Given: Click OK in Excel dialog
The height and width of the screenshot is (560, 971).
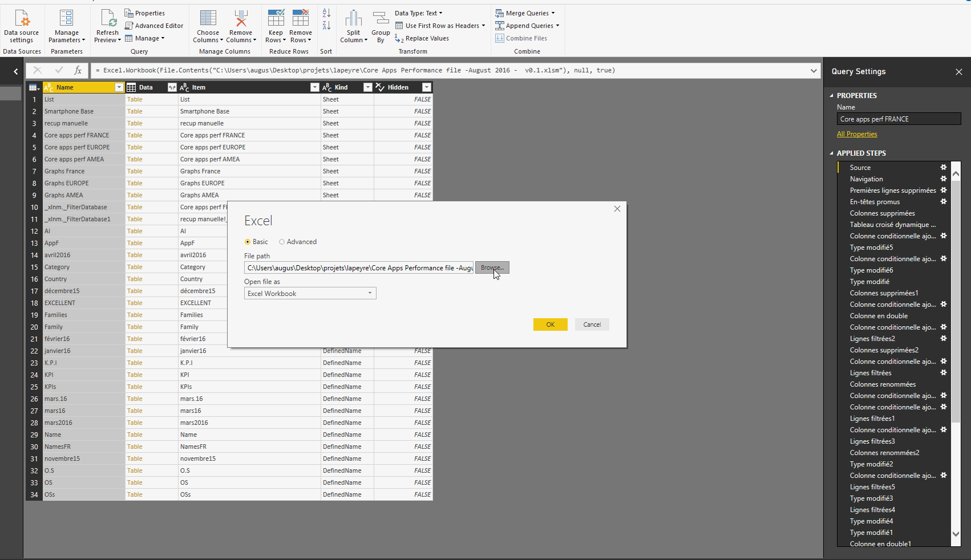Looking at the screenshot, I should 551,324.
